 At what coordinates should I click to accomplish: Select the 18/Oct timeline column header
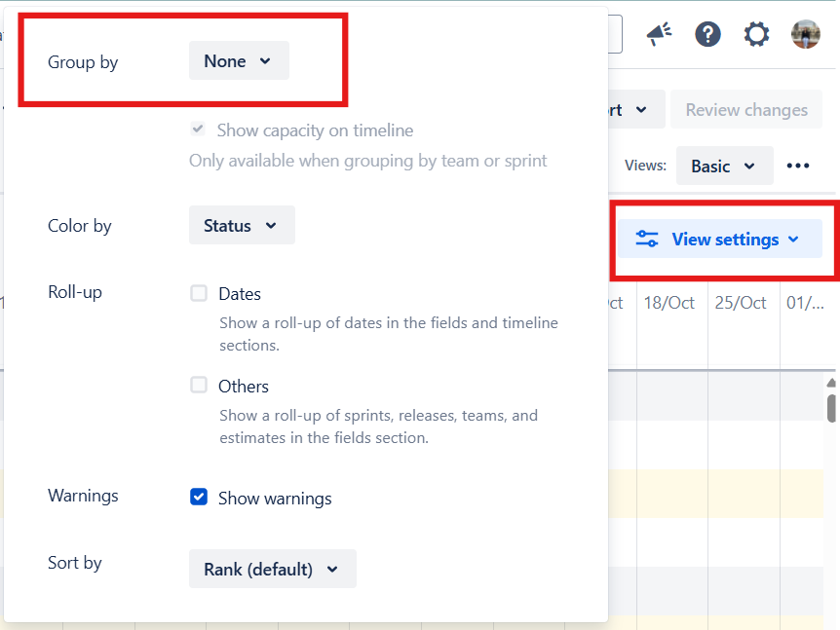pos(669,303)
